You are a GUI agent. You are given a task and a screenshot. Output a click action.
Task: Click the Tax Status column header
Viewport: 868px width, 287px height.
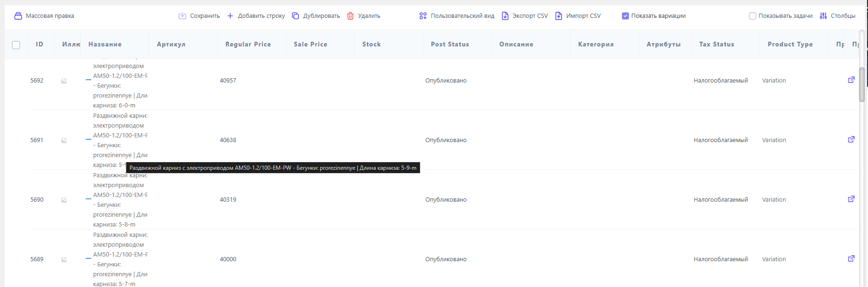716,44
